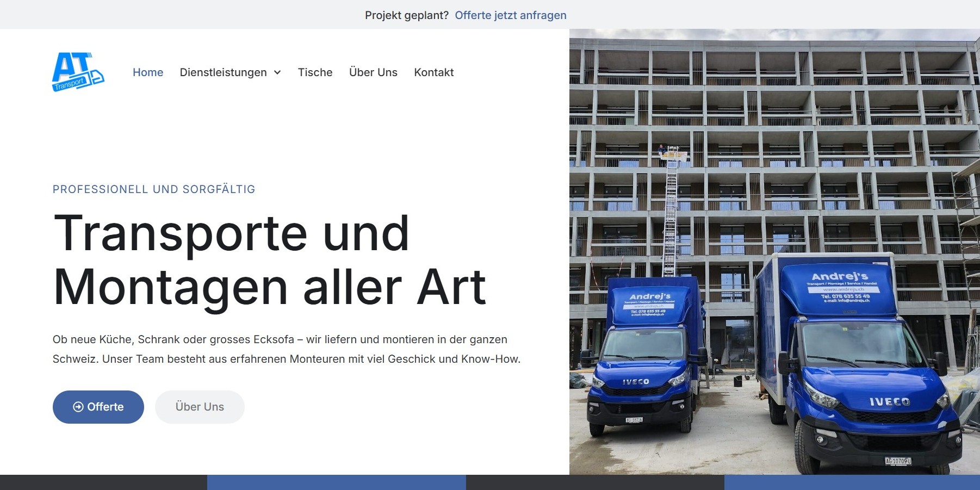
Task: Open the Tische page from navigation
Action: [315, 72]
